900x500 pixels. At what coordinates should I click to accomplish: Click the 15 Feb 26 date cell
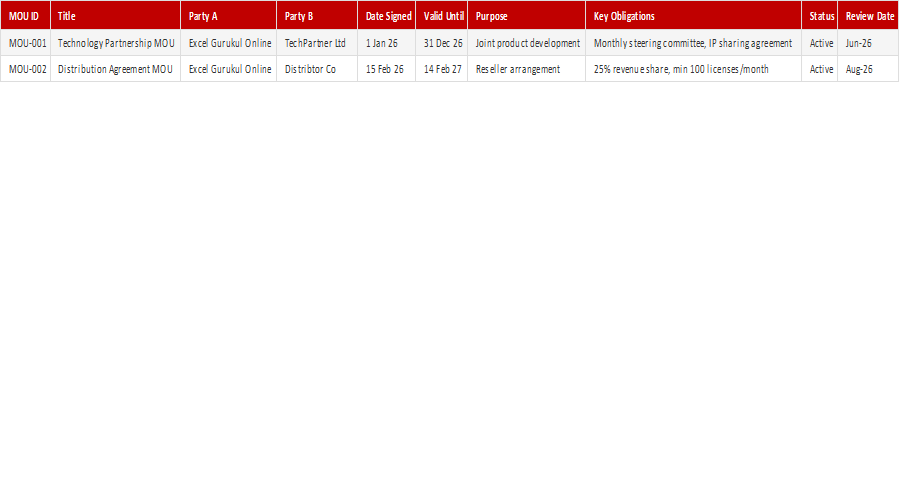coord(386,69)
